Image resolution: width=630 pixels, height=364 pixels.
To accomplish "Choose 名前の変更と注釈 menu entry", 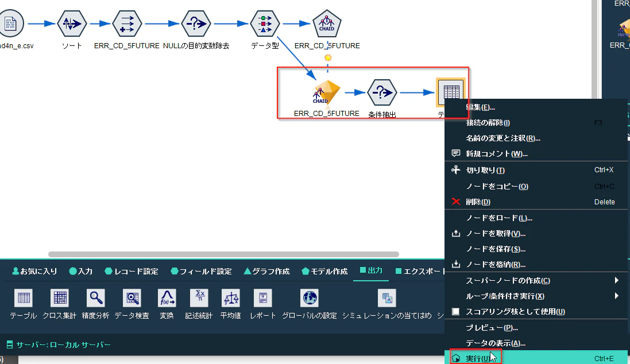I will coord(536,138).
